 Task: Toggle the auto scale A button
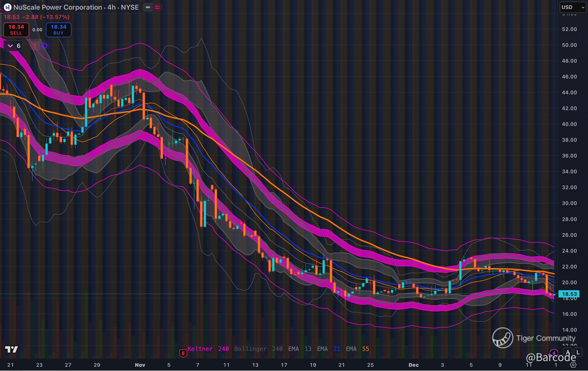[x=568, y=352]
